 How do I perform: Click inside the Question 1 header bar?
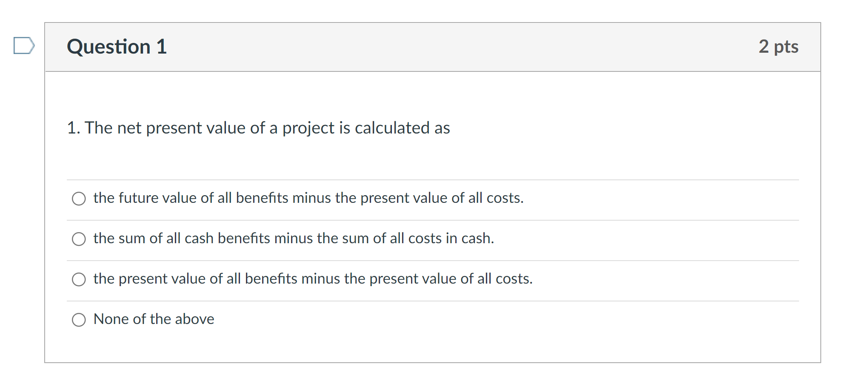[x=425, y=47]
